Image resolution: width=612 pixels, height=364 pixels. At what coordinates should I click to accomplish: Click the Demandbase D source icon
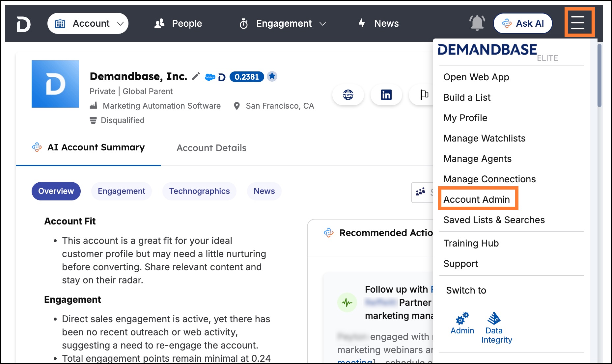tap(222, 77)
